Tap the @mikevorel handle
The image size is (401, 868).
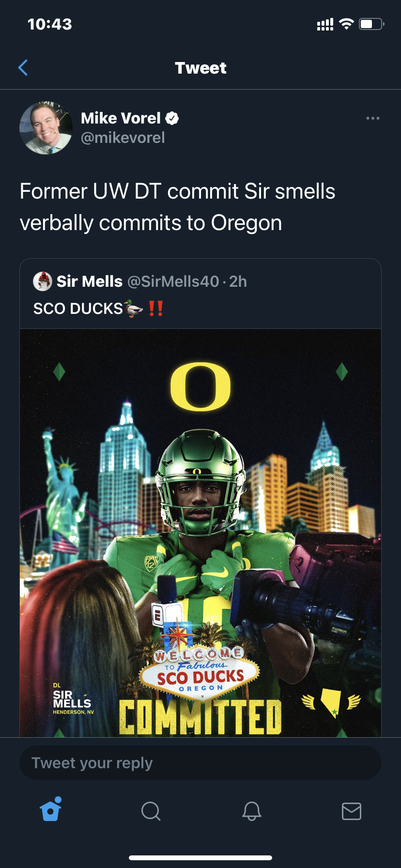123,138
